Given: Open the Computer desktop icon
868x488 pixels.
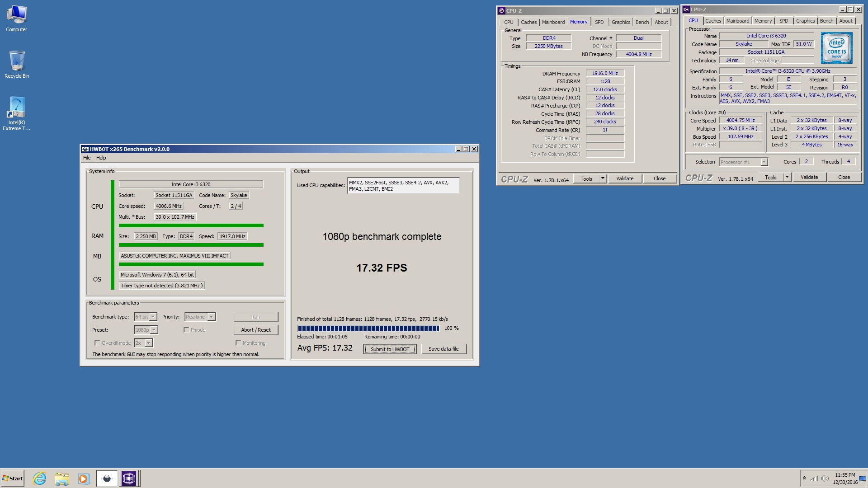Looking at the screenshot, I should point(17,19).
